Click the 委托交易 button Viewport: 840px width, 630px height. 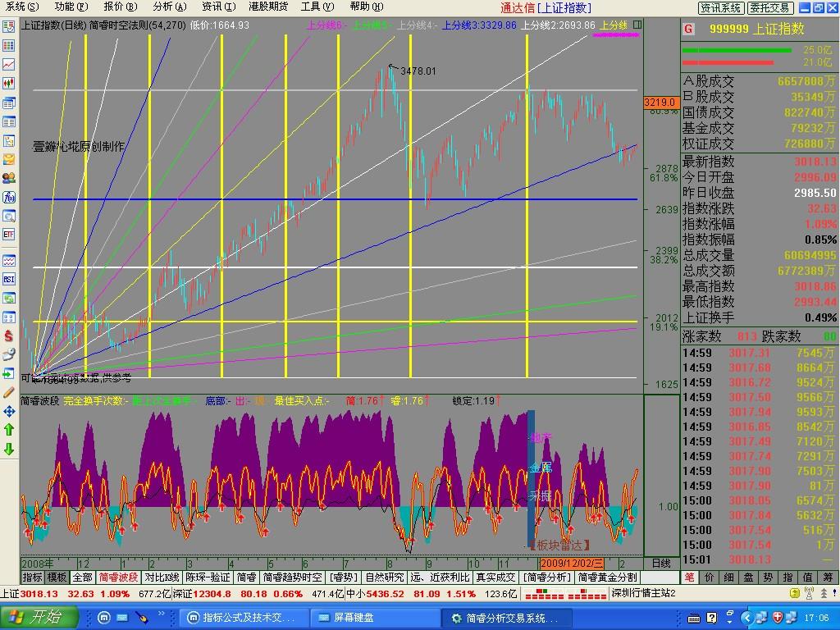coord(769,7)
